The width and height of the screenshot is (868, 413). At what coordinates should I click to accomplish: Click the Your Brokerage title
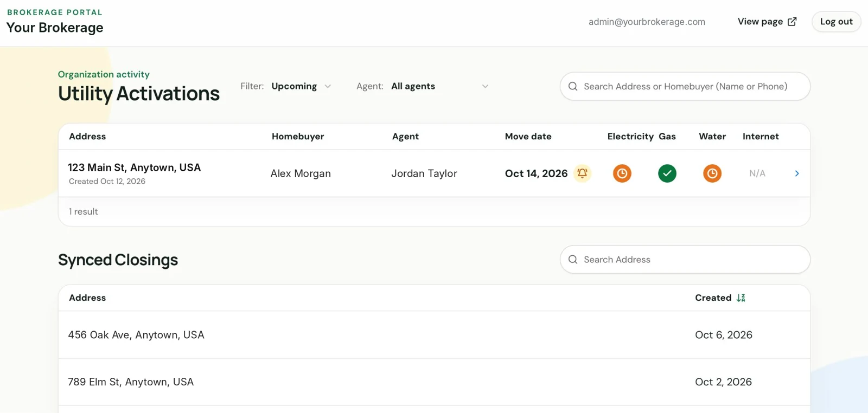55,28
